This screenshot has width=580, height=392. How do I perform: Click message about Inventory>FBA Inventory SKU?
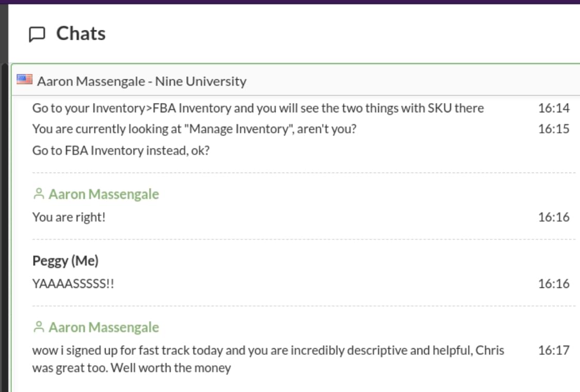tap(258, 108)
